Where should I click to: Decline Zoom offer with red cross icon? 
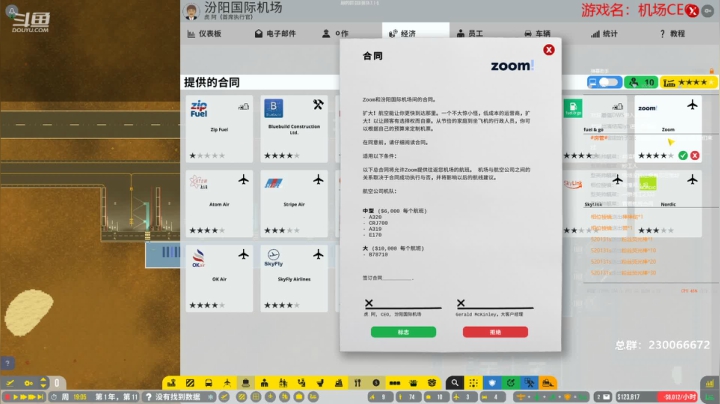pyautogui.click(x=695, y=156)
